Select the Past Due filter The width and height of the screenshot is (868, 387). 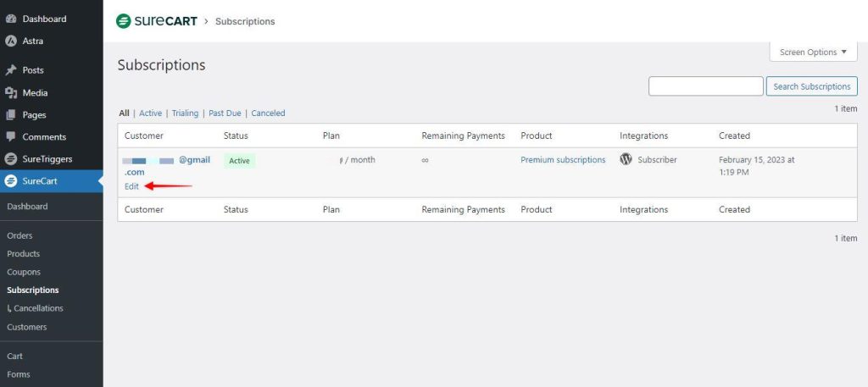tap(226, 113)
